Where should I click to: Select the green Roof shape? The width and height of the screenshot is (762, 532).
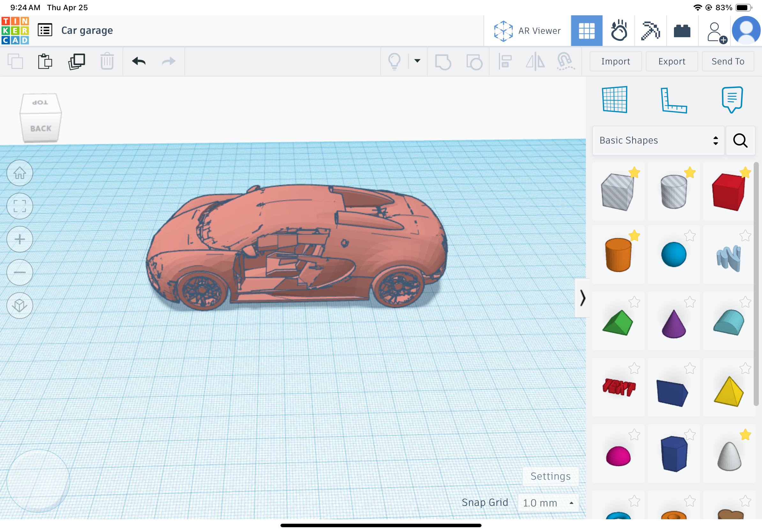[x=618, y=322]
